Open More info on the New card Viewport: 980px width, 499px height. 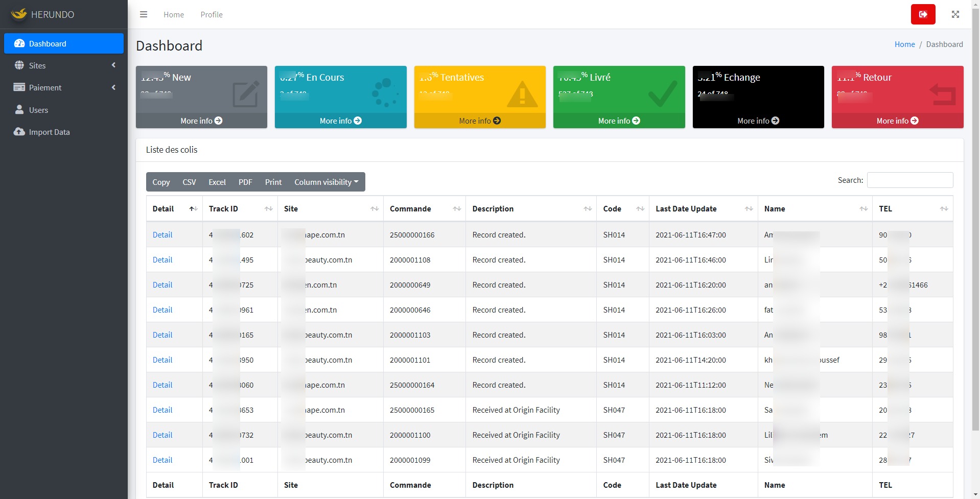(x=201, y=121)
